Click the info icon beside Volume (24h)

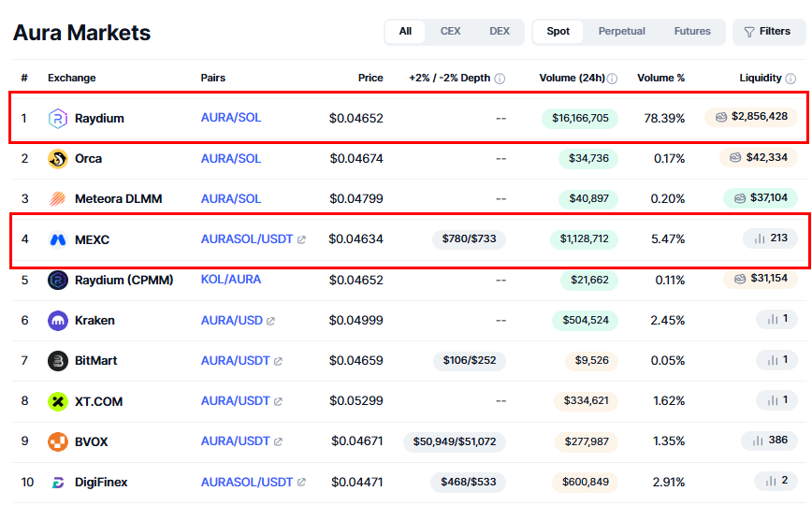pyautogui.click(x=612, y=79)
